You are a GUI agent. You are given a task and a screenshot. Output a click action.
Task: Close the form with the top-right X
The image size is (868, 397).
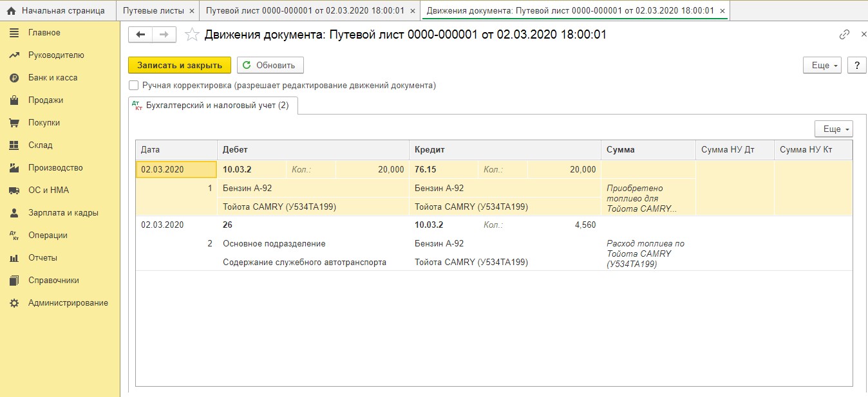(x=863, y=35)
